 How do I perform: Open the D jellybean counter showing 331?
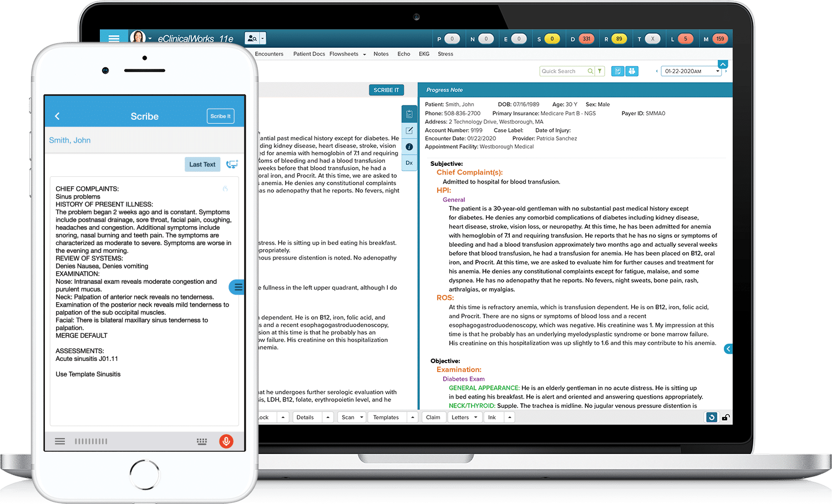coord(586,39)
